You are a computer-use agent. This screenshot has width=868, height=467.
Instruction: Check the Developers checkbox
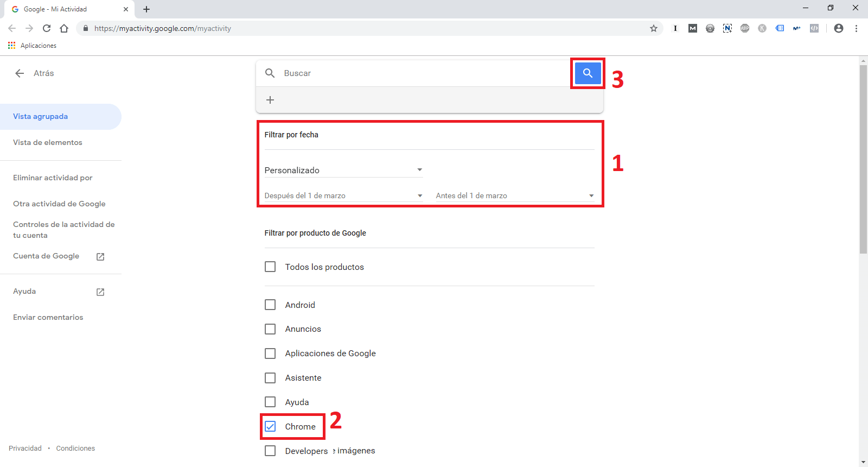point(270,451)
